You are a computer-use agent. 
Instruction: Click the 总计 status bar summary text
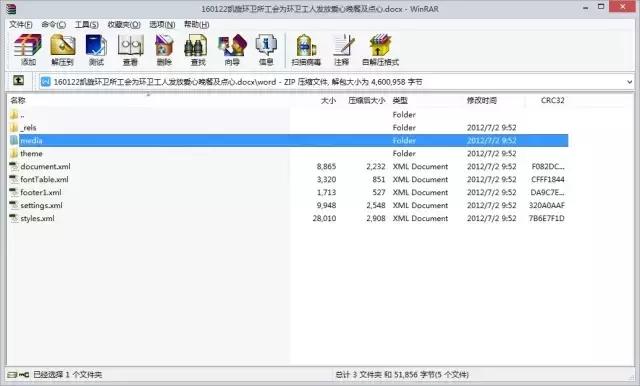click(402, 374)
